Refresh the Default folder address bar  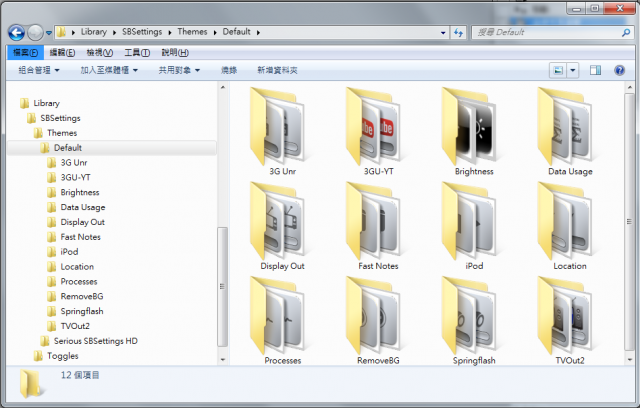[x=458, y=32]
